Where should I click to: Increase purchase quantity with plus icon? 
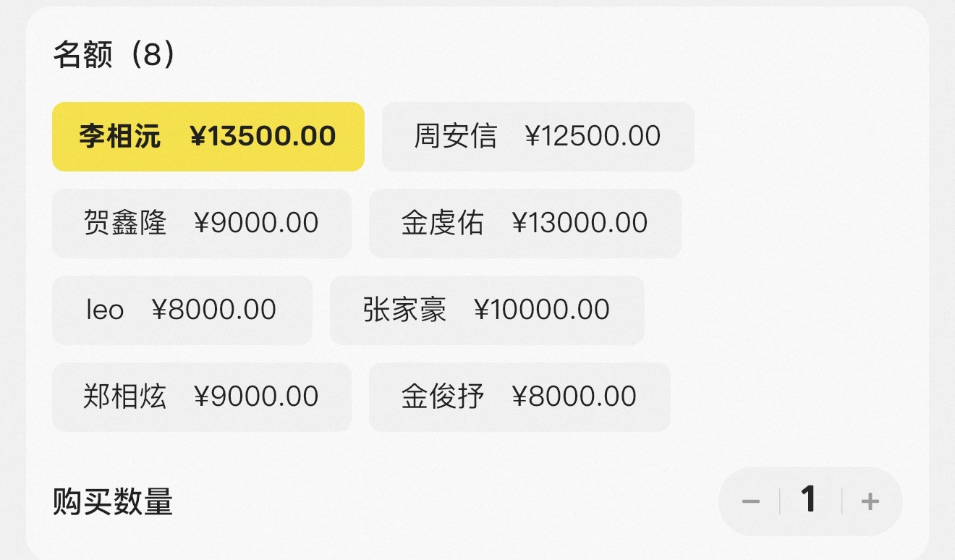pos(870,501)
